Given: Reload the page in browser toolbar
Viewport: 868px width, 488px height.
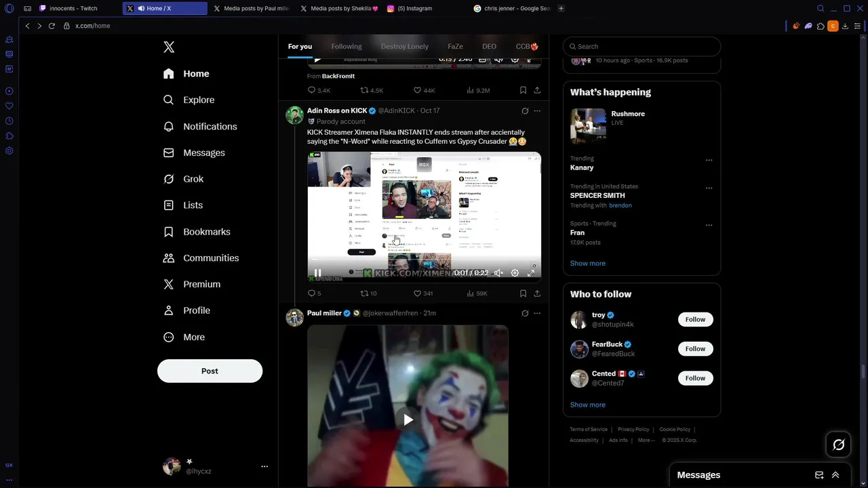Looking at the screenshot, I should click(x=52, y=26).
